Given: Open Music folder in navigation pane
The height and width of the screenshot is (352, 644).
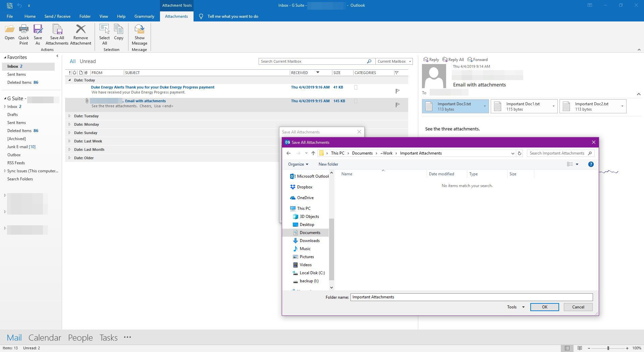Looking at the screenshot, I should click(305, 249).
